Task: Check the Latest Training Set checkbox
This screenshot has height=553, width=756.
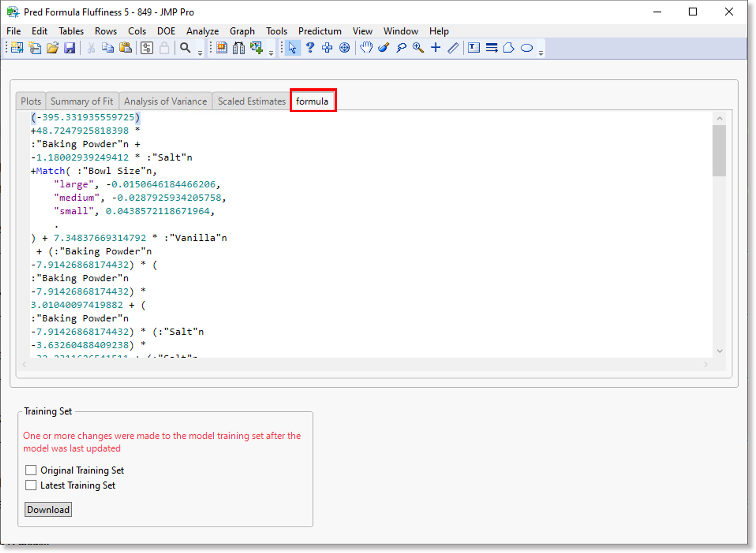Action: (x=31, y=485)
